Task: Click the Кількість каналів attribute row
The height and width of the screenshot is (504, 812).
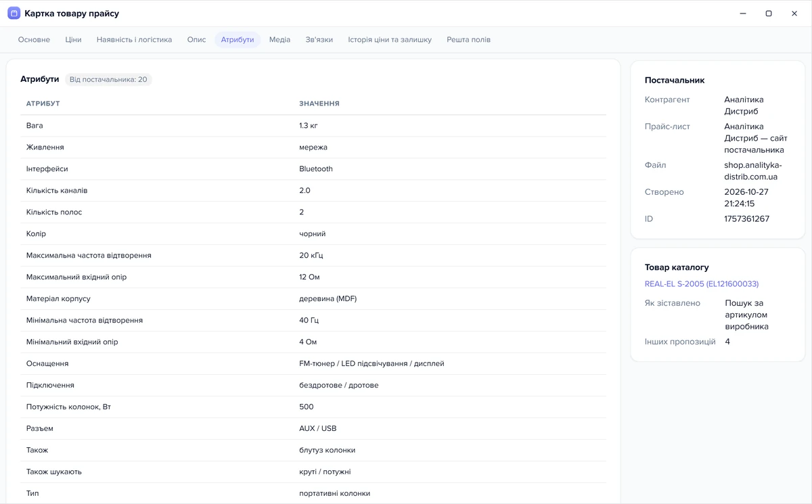Action: tap(313, 191)
